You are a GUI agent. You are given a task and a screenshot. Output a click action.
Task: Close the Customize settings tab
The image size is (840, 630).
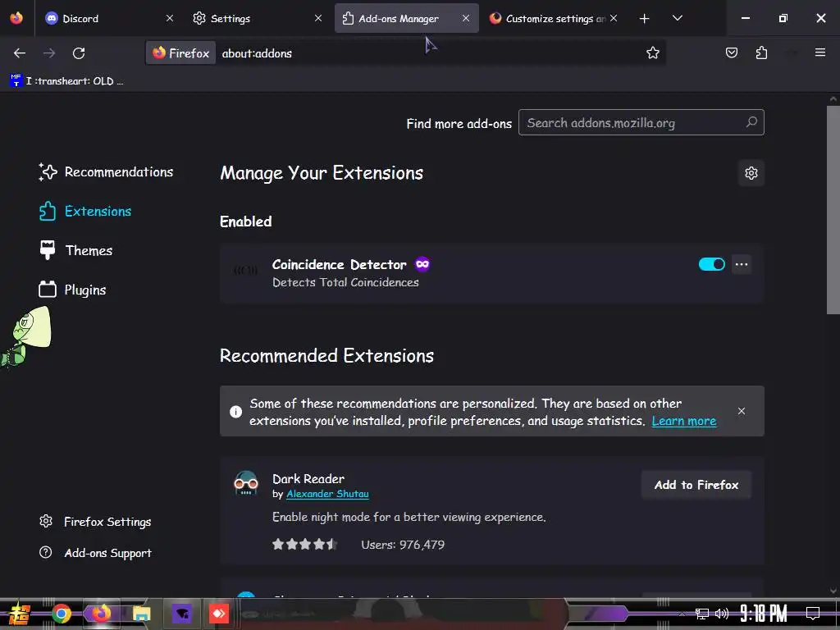614,18
